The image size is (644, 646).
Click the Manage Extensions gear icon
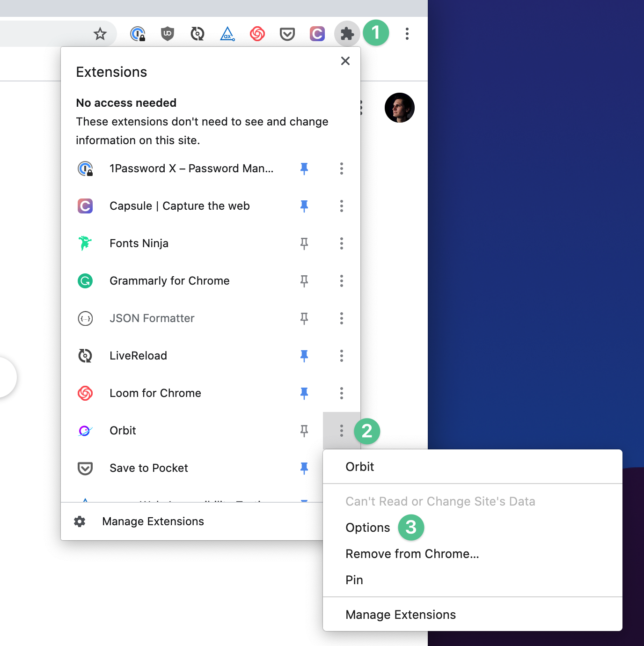click(80, 521)
